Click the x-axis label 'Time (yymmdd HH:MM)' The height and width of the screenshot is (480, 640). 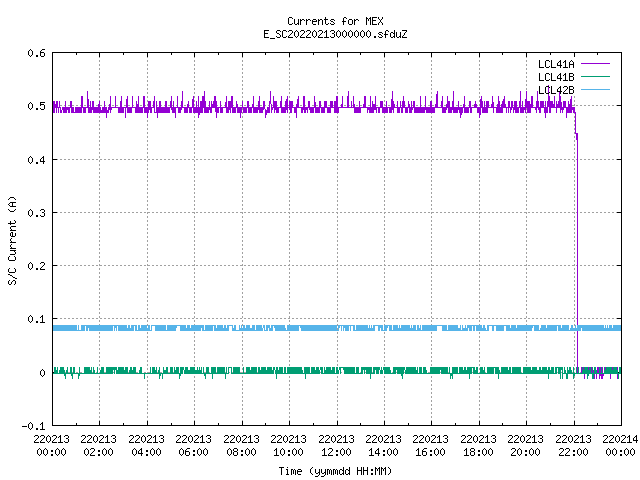point(335,471)
